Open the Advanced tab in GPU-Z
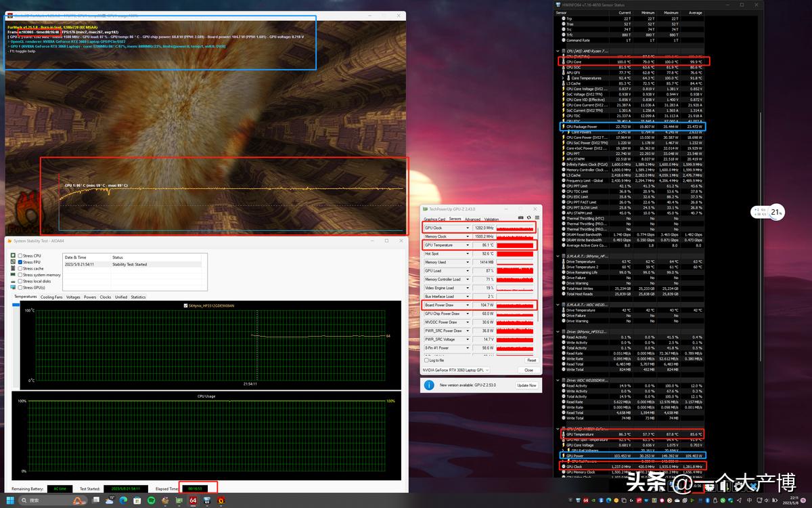The image size is (812, 508). 472,219
